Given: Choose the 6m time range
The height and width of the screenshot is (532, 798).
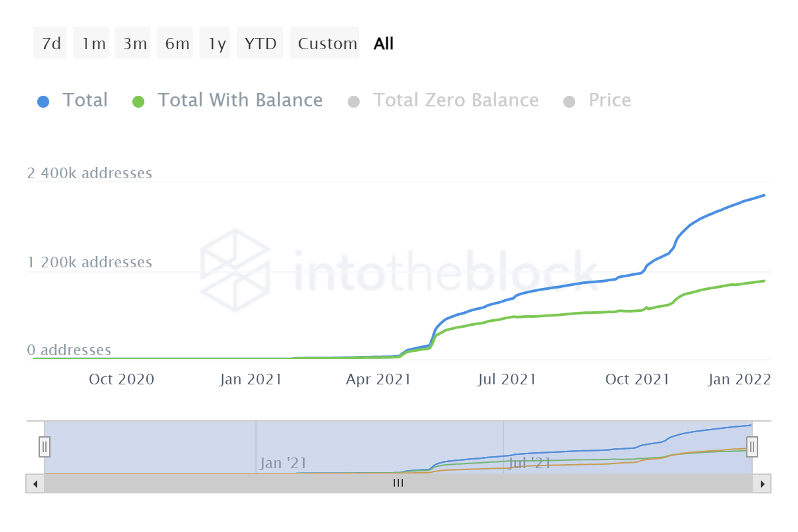Looking at the screenshot, I should (x=176, y=43).
